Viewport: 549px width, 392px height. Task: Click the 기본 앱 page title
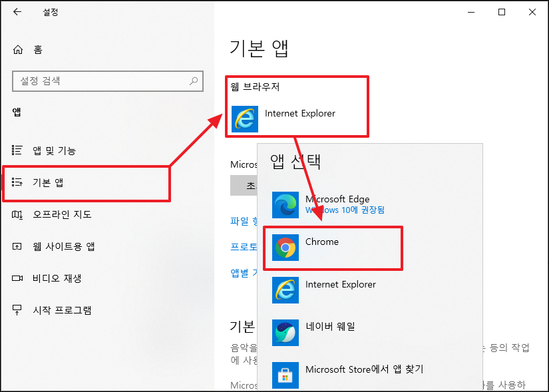pos(259,49)
